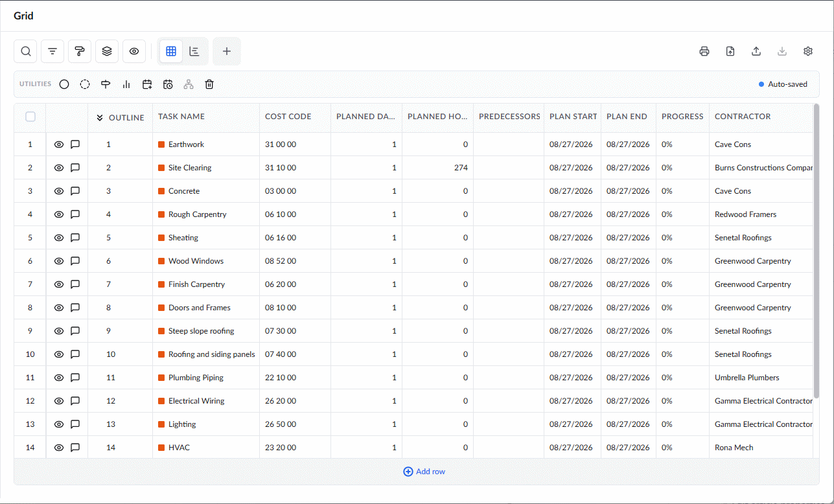Screen dimensions: 834x504
Task: Click the paint roller formatting icon
Action: pyautogui.click(x=80, y=51)
